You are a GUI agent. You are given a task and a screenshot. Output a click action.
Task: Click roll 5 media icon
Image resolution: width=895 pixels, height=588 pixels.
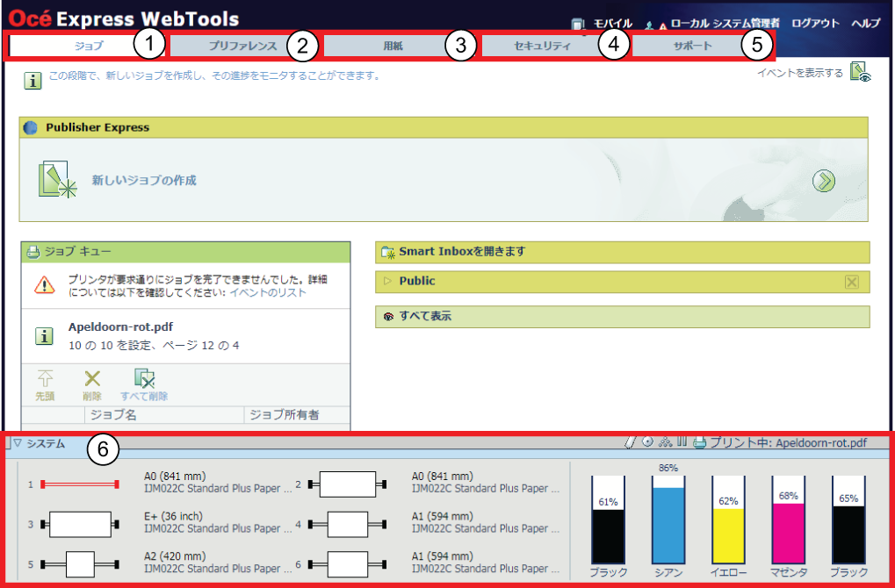tap(80, 564)
